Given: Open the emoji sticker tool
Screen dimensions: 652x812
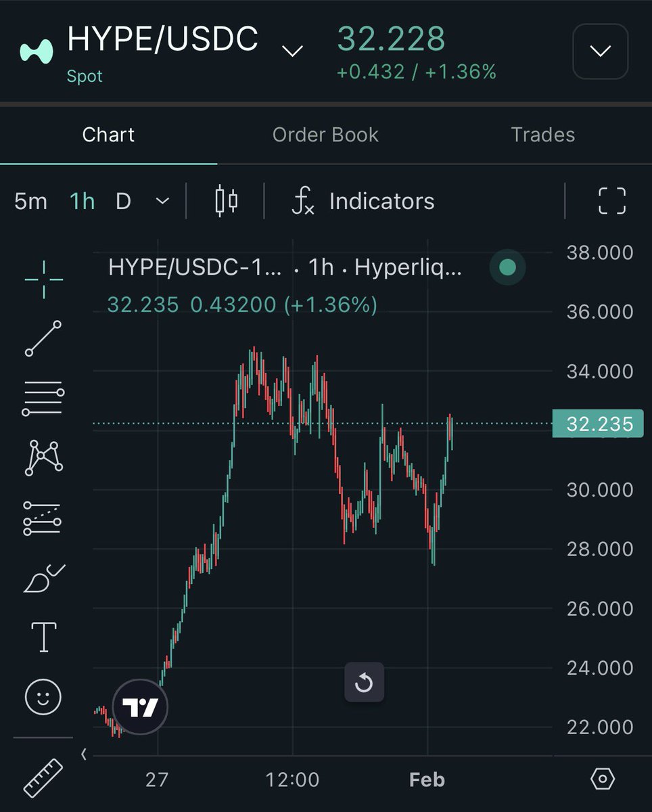Looking at the screenshot, I should 43,696.
